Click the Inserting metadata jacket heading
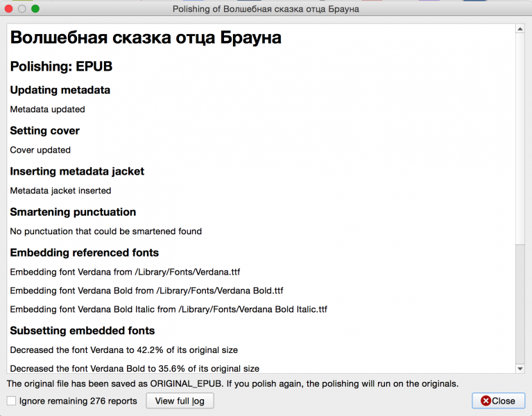This screenshot has height=416, width=532. pos(77,171)
